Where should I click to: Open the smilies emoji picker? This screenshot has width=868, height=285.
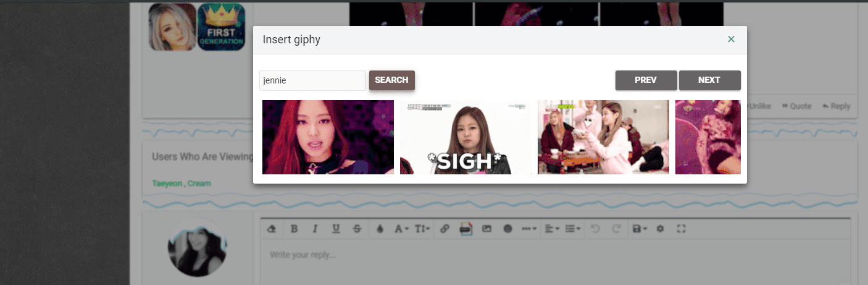pos(507,229)
